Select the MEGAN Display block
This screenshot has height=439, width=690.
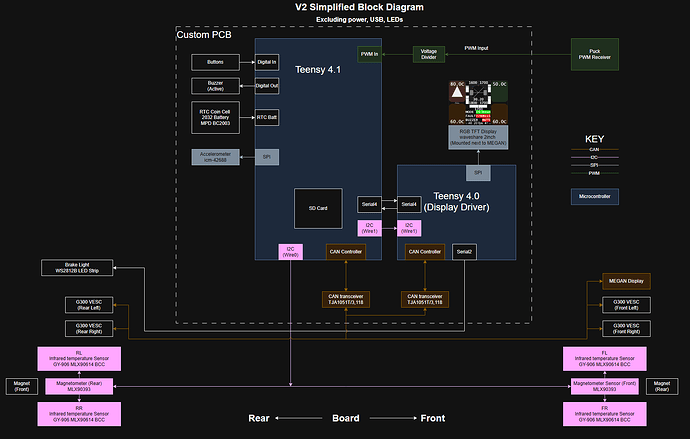click(x=613, y=282)
